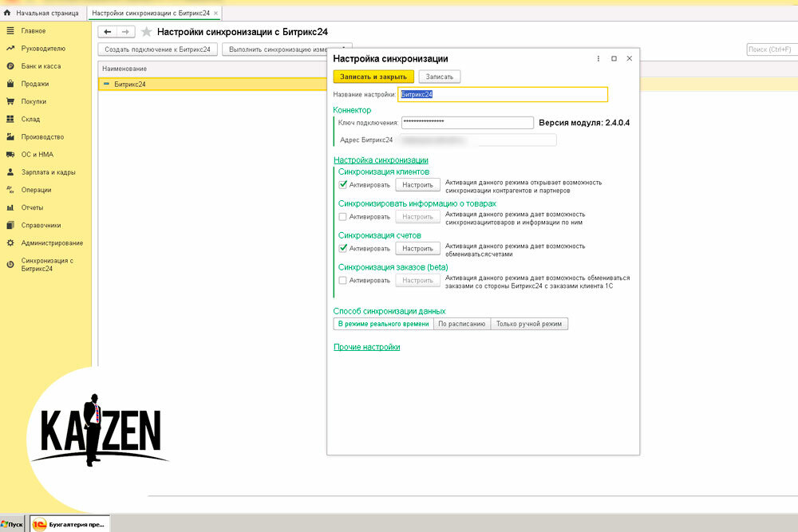Click Создать подключение к Битрикс24
The width and height of the screenshot is (798, 532).
157,49
